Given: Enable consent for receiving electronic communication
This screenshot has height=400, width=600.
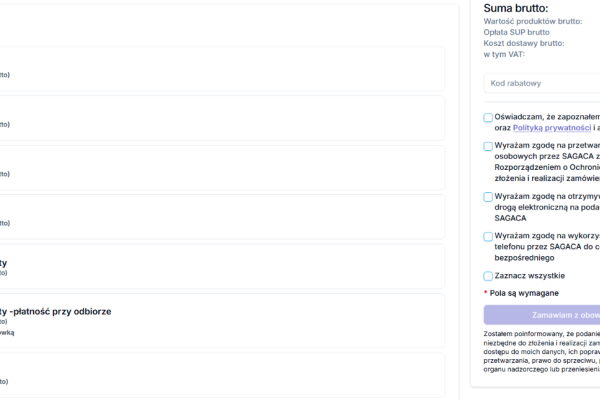Looking at the screenshot, I should [x=488, y=197].
